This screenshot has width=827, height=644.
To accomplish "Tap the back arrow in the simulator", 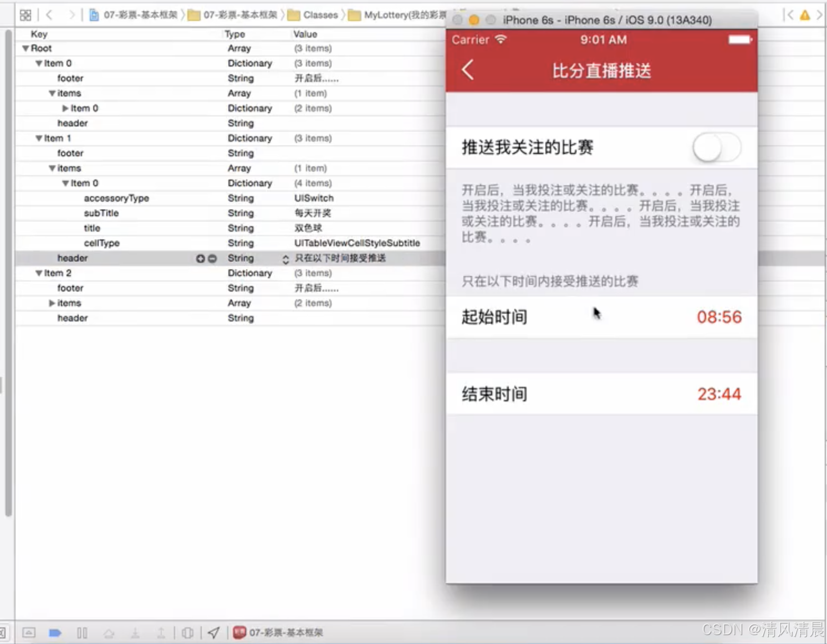I will (468, 70).
